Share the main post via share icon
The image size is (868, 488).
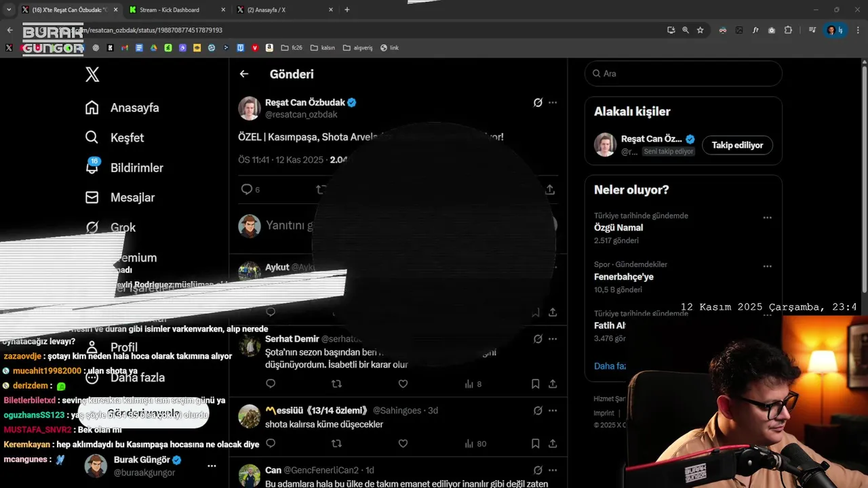[x=550, y=190]
